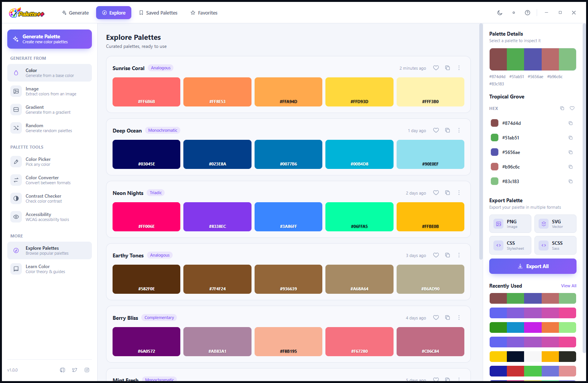Open the Favorites tab
This screenshot has width=588, height=383.
tap(204, 13)
